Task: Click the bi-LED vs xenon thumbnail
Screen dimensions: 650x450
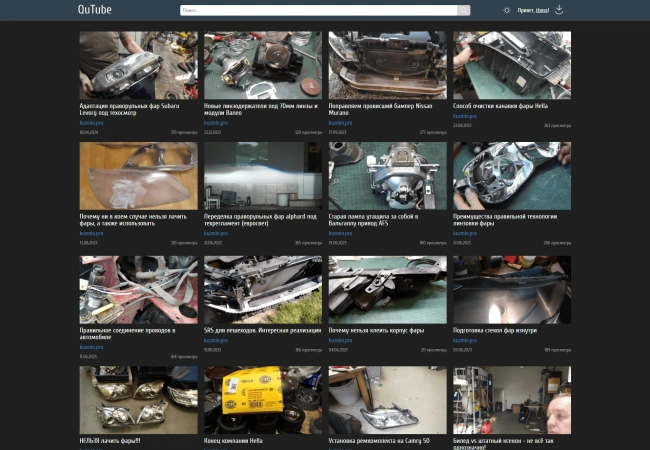Action: pyautogui.click(x=511, y=399)
